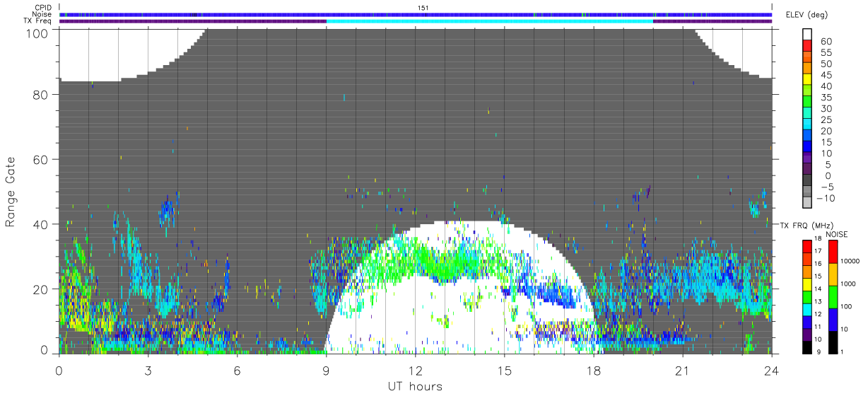
Task: Click the '1000' label on the NOISE scale
Action: pyautogui.click(x=849, y=284)
